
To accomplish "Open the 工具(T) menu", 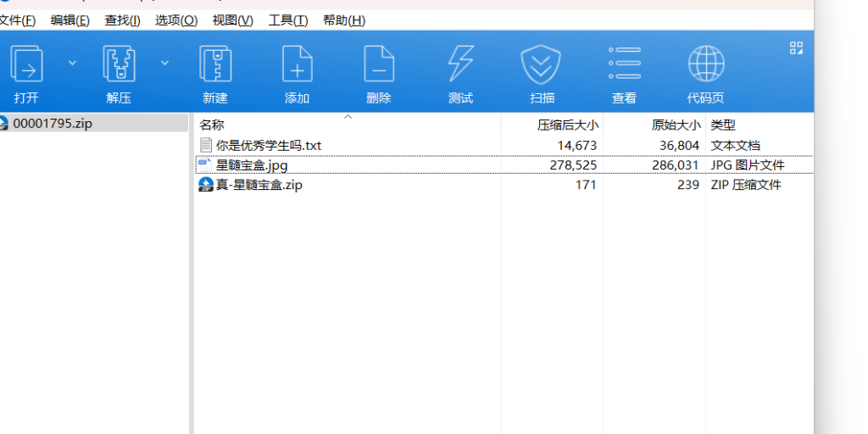I will click(x=287, y=20).
